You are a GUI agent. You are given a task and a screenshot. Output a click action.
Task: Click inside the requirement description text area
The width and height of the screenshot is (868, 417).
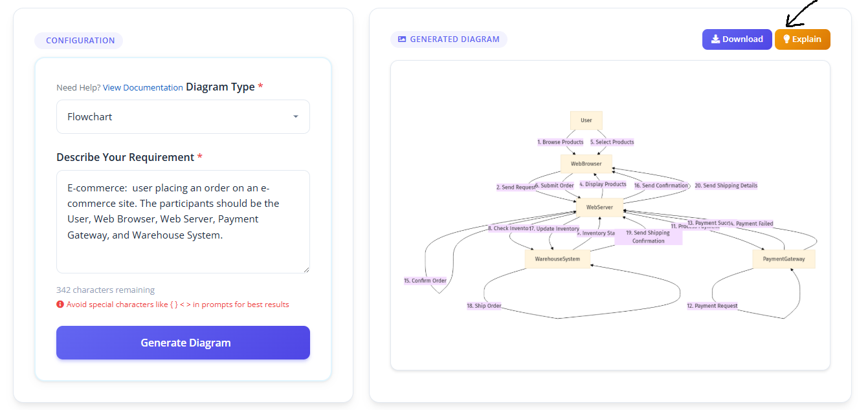[x=183, y=222]
